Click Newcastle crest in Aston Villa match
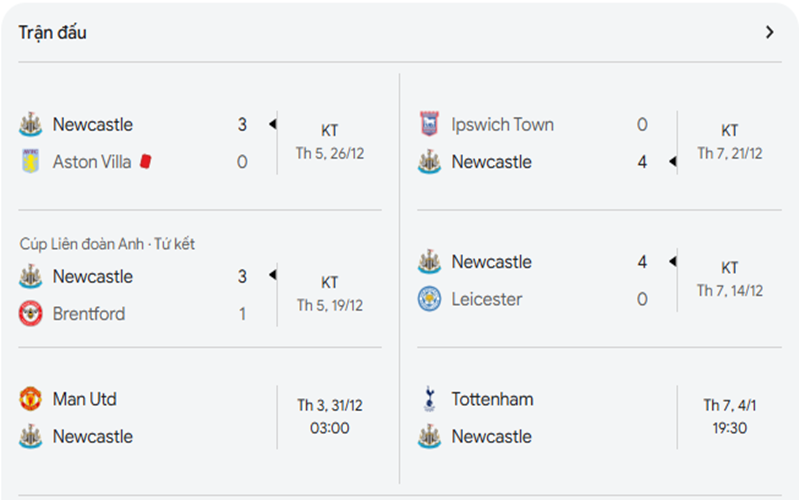Screen dimensions: 800x500 pos(30,125)
